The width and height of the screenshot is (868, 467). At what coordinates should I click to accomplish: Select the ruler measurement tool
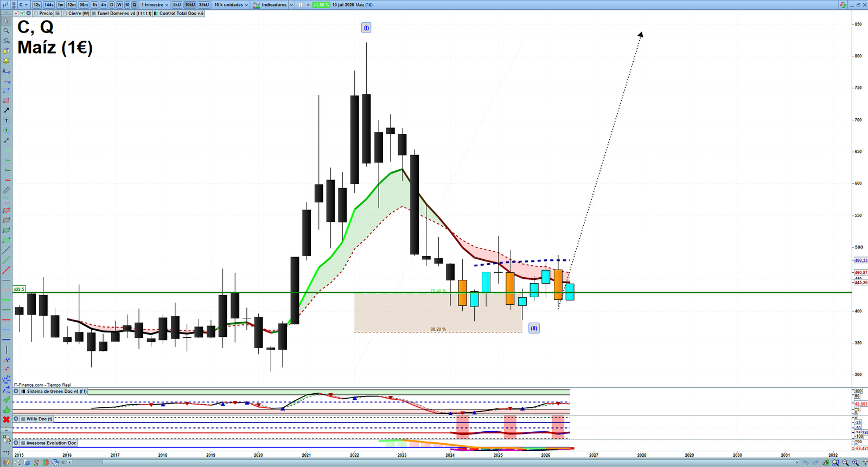[6, 191]
